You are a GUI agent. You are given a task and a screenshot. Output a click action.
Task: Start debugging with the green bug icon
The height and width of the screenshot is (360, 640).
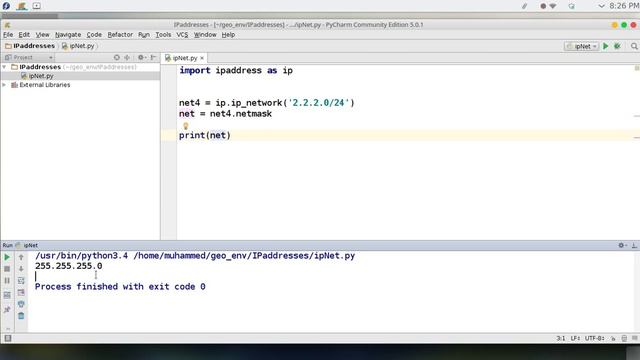[x=618, y=46]
